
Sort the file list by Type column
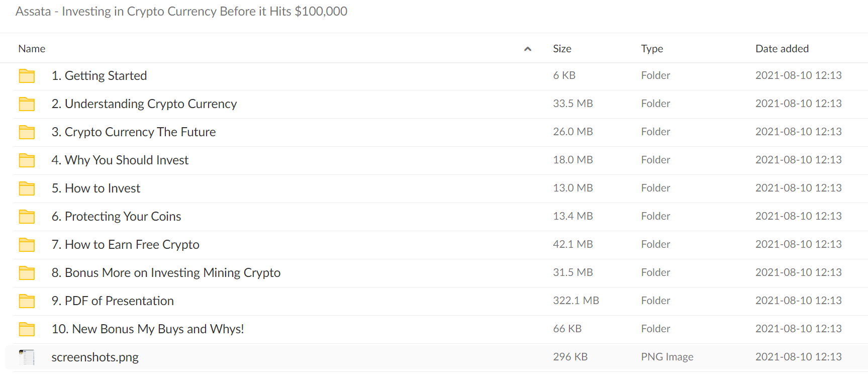[652, 49]
